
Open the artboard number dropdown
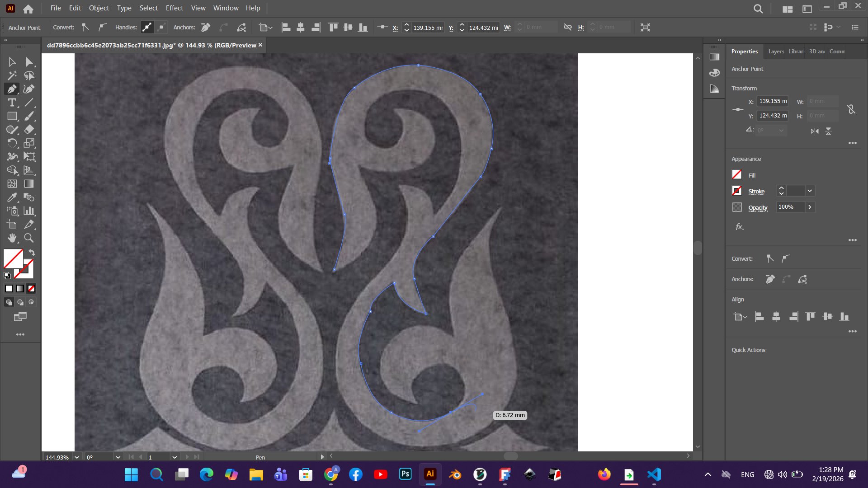(x=175, y=457)
